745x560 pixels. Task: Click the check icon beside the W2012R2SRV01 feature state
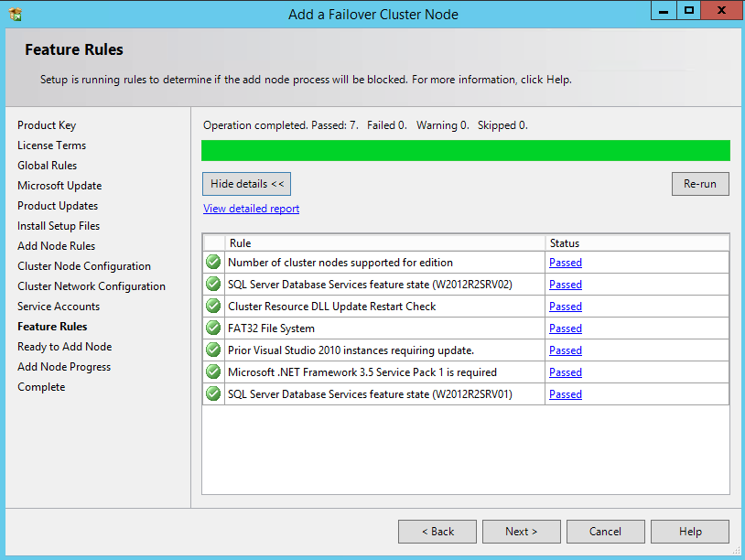213,393
